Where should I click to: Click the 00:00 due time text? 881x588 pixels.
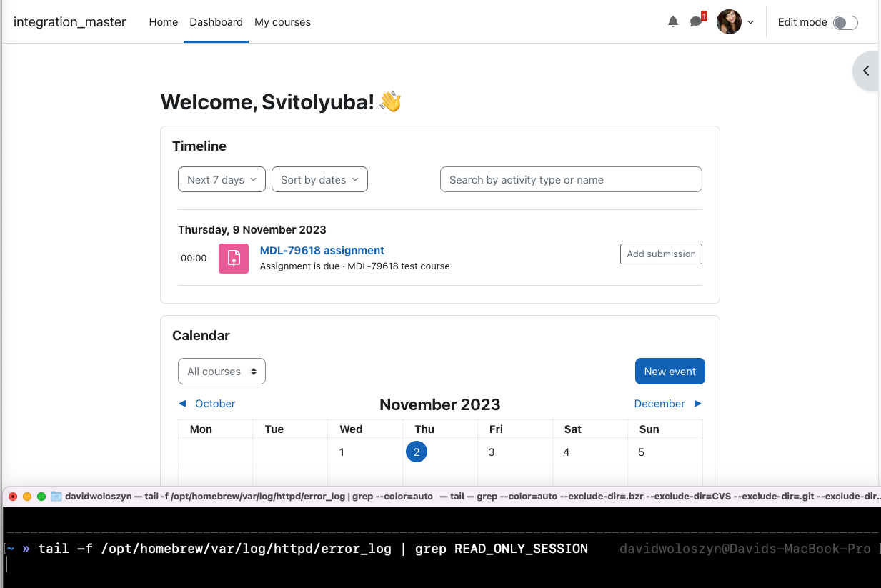[194, 259]
